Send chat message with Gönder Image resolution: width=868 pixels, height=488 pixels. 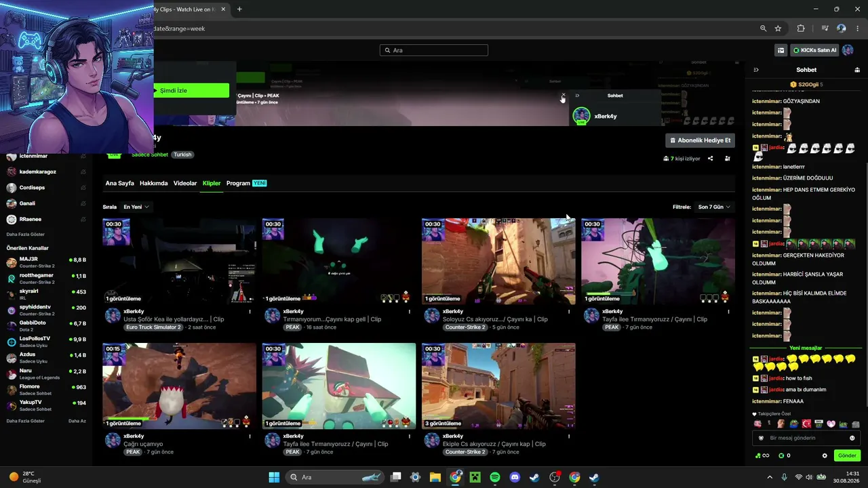tap(847, 455)
